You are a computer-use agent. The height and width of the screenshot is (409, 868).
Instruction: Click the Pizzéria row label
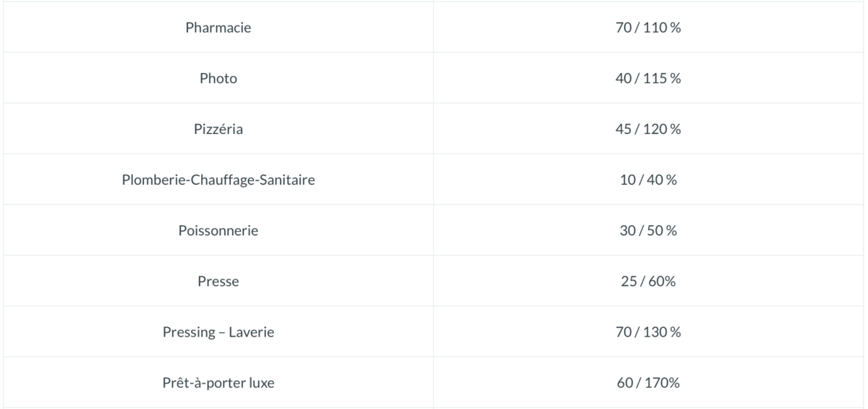(x=218, y=129)
